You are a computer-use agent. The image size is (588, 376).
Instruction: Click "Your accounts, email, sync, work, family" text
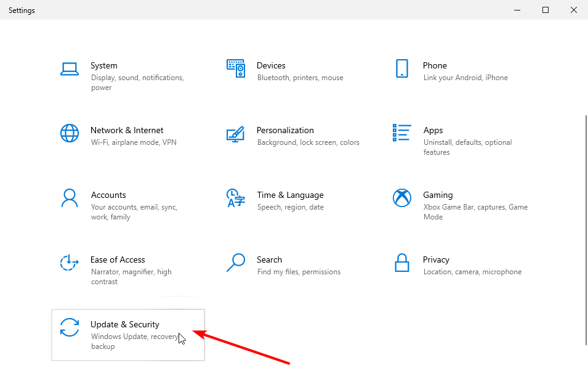(134, 212)
